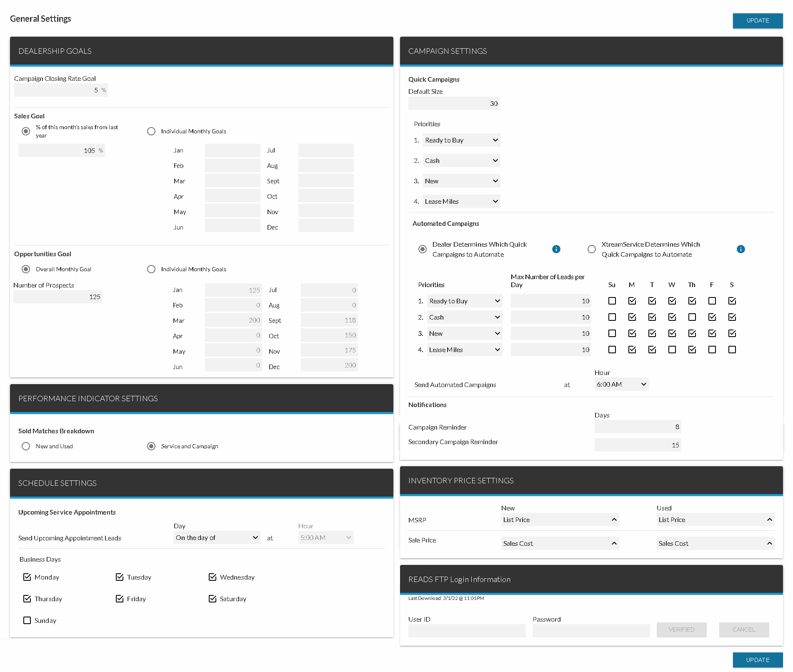
Task: Open Quick Campaigns priority 1 dropdown
Action: coord(461,140)
